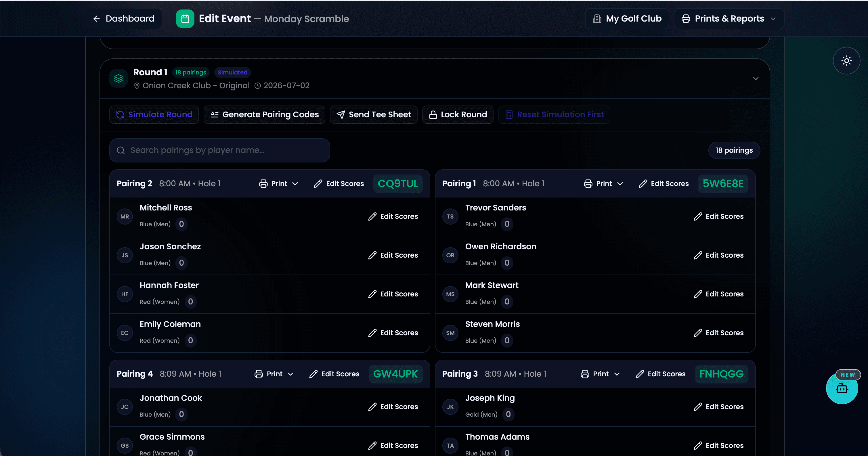Open Print dropdown for Pairing 3

click(x=600, y=374)
